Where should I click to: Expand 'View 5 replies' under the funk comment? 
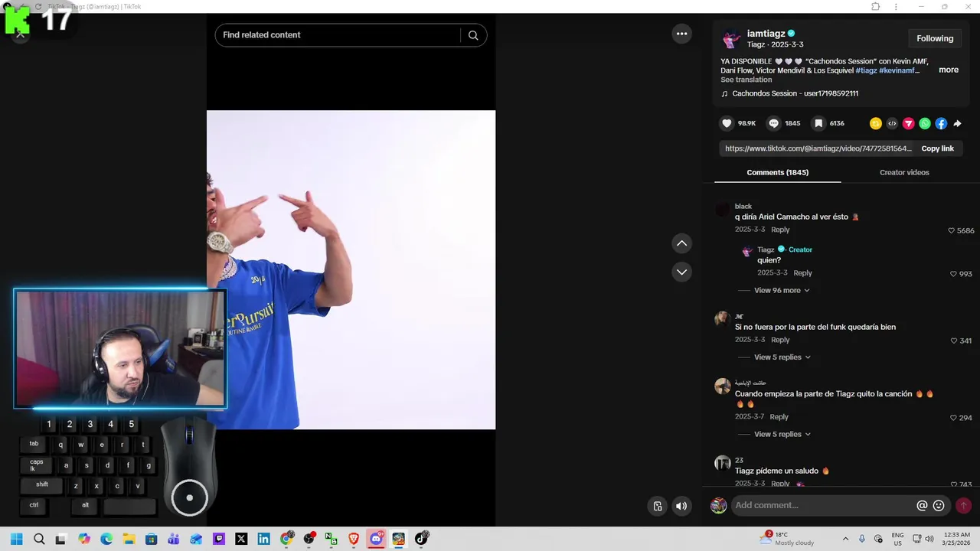tap(782, 357)
